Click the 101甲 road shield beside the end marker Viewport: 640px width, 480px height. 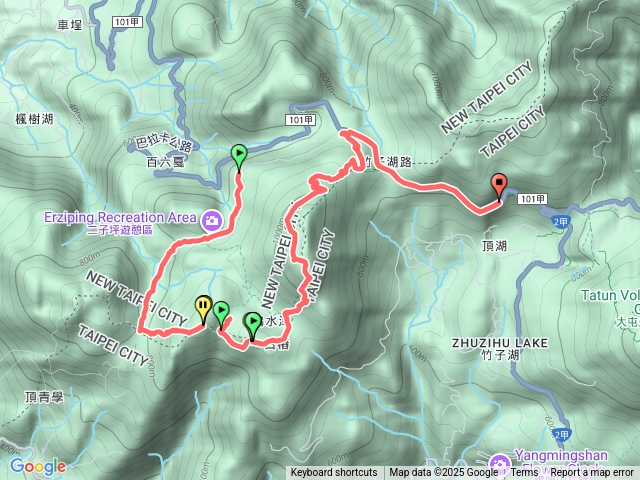tap(532, 199)
